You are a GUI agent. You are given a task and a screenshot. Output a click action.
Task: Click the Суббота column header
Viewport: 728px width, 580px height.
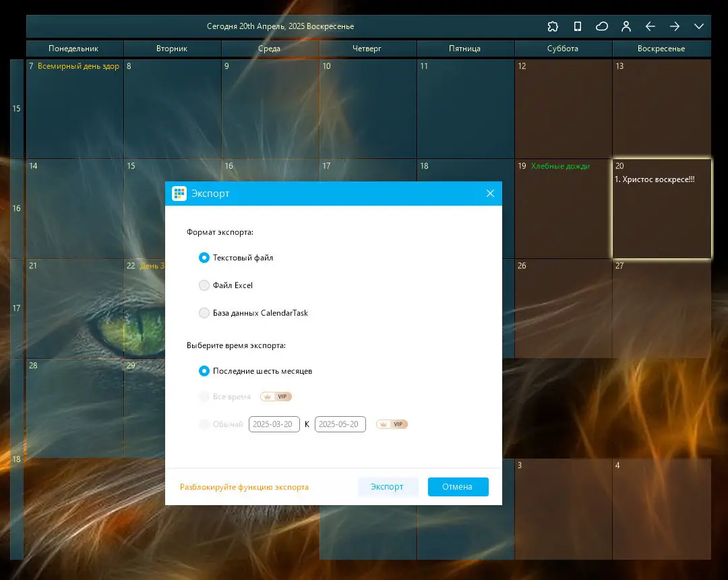tap(563, 49)
